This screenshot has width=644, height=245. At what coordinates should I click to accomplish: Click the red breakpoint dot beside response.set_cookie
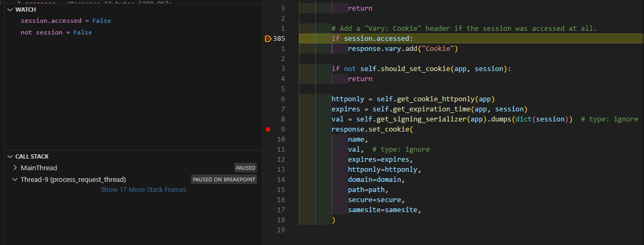268,129
